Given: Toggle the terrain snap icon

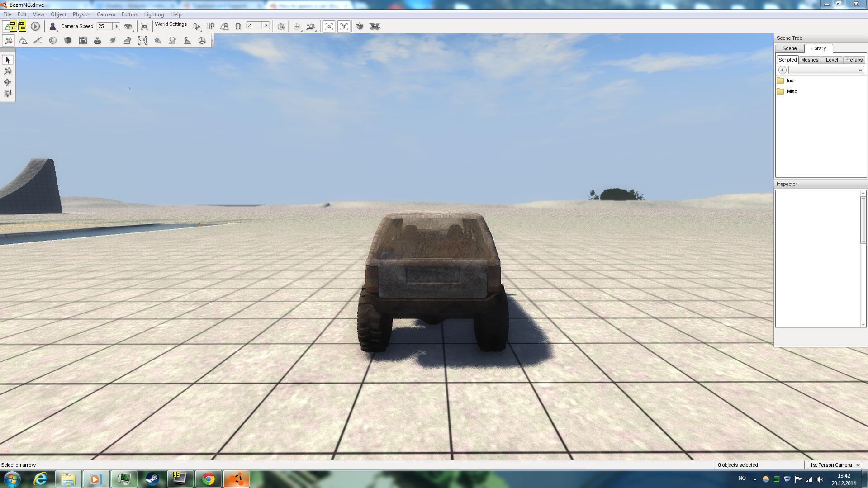Looking at the screenshot, I should (224, 26).
